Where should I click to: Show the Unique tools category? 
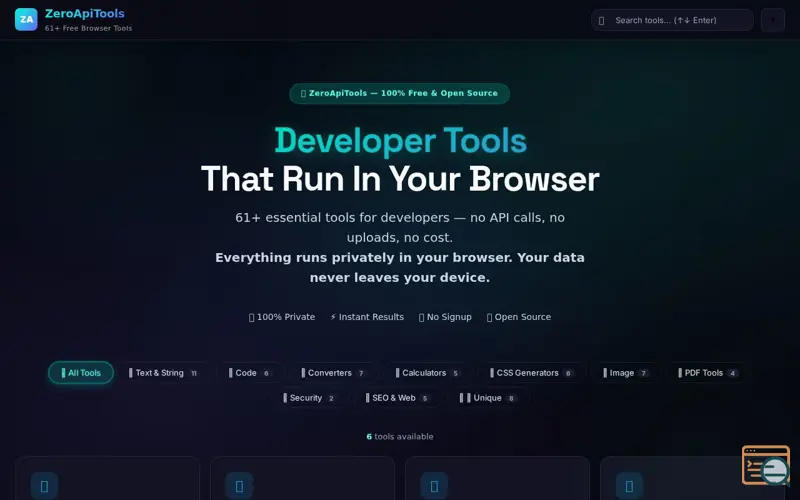(488, 398)
